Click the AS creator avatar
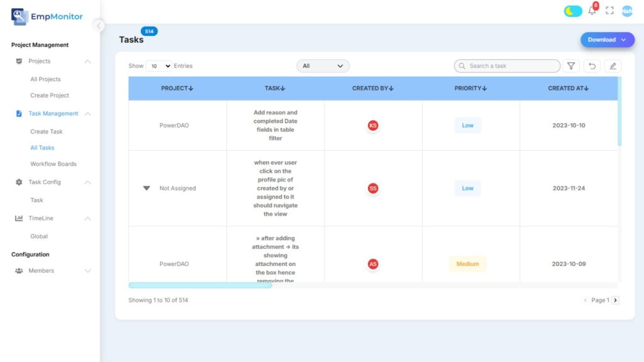This screenshot has width=644, height=362. [373, 264]
